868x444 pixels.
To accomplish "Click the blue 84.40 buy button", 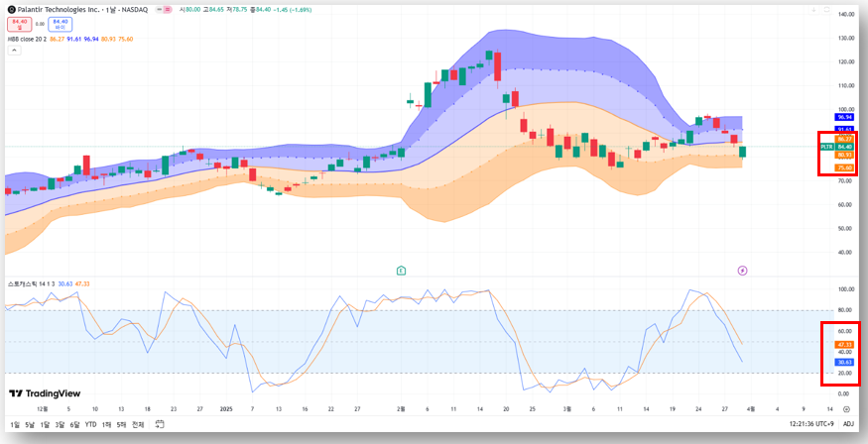I will pyautogui.click(x=60, y=24).
